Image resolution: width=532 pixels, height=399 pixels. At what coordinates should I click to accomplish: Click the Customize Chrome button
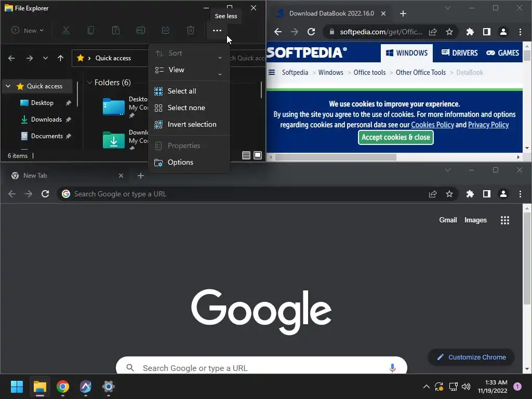[471, 357]
